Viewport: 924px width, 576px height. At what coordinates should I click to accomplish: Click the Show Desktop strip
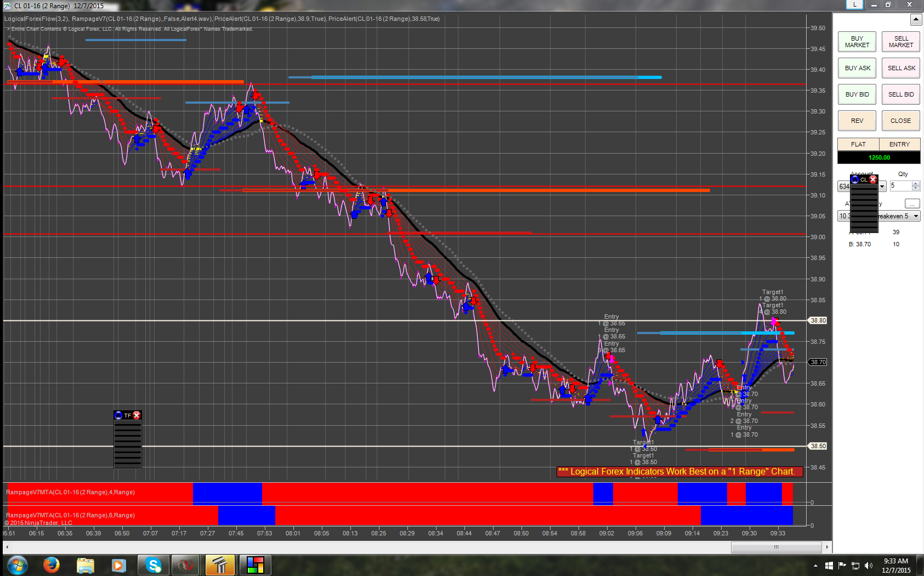(921, 565)
